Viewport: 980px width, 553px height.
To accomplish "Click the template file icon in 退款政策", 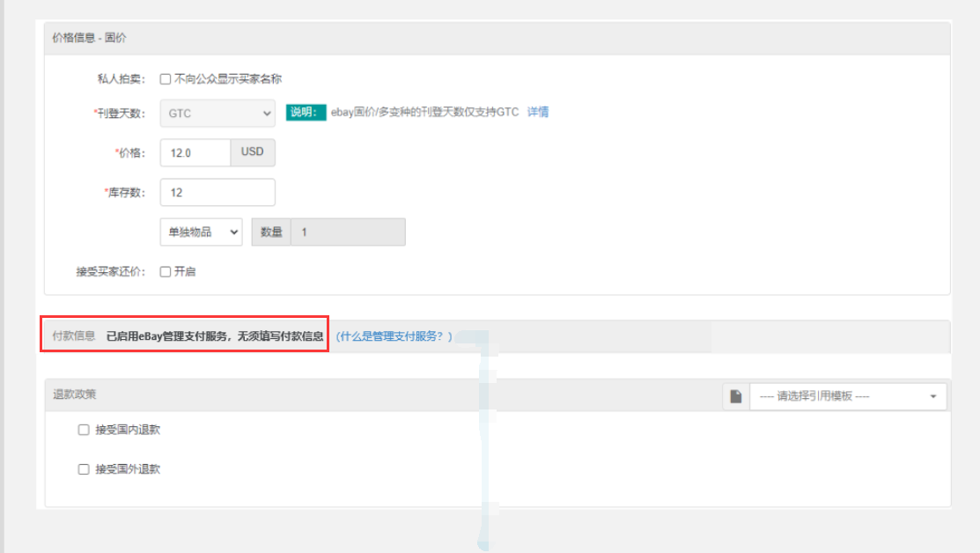I will click(x=736, y=396).
